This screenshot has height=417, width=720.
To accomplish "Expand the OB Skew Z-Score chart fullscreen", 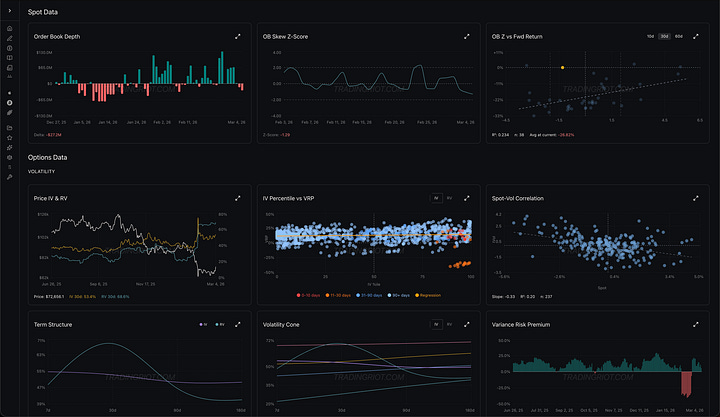I will [467, 36].
